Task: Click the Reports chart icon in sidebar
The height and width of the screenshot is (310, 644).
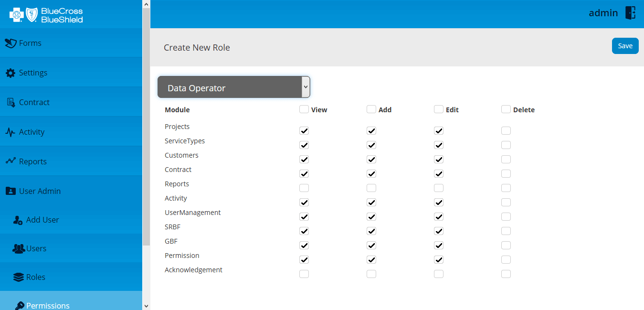Action: coord(11,161)
